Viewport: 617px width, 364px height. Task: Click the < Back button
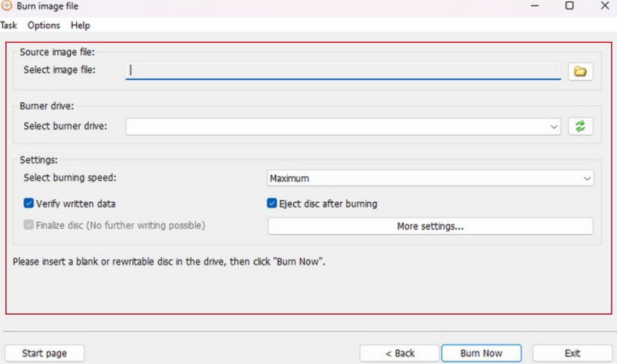(399, 353)
